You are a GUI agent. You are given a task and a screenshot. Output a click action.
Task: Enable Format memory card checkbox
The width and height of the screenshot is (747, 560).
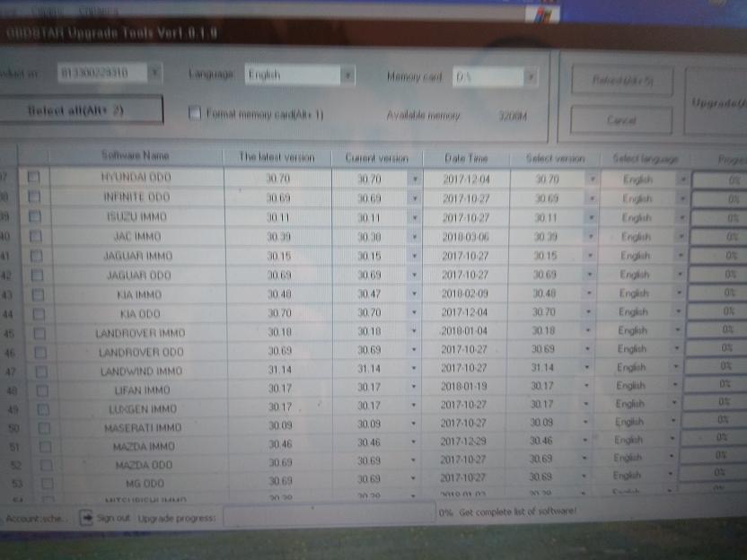pyautogui.click(x=194, y=113)
